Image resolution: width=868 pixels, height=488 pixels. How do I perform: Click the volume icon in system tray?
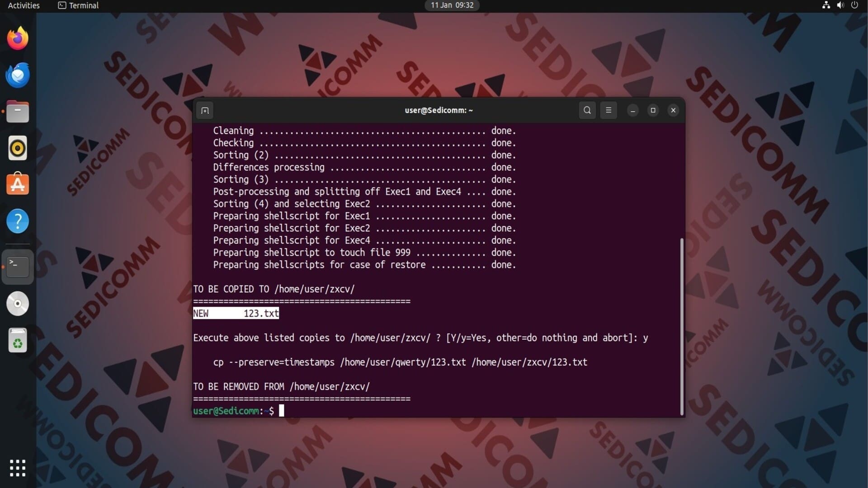click(x=840, y=5)
